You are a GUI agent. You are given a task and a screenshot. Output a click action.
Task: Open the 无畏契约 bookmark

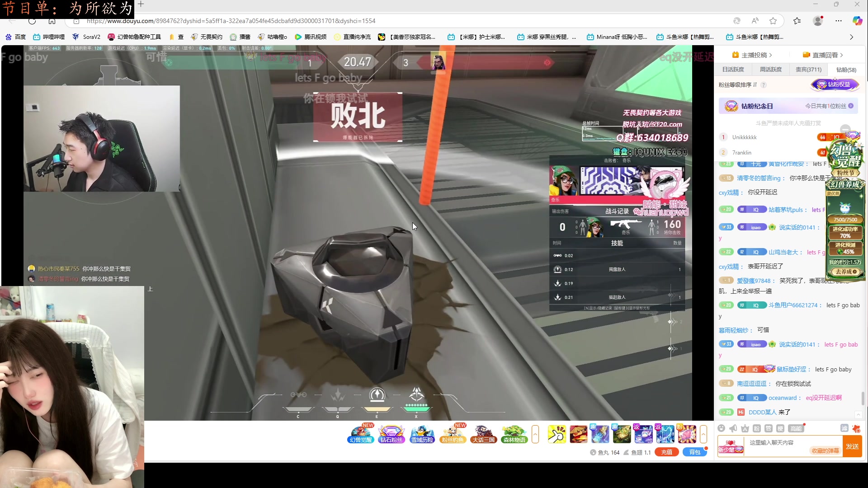(207, 37)
